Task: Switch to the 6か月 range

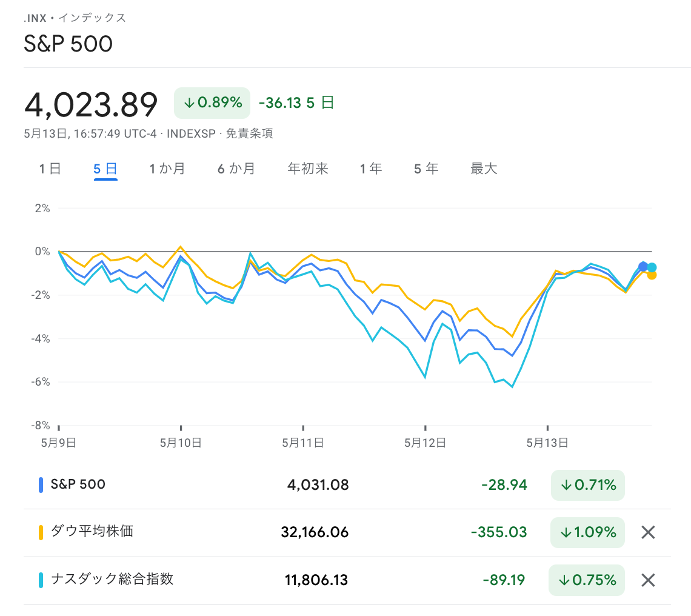Action: [x=236, y=169]
